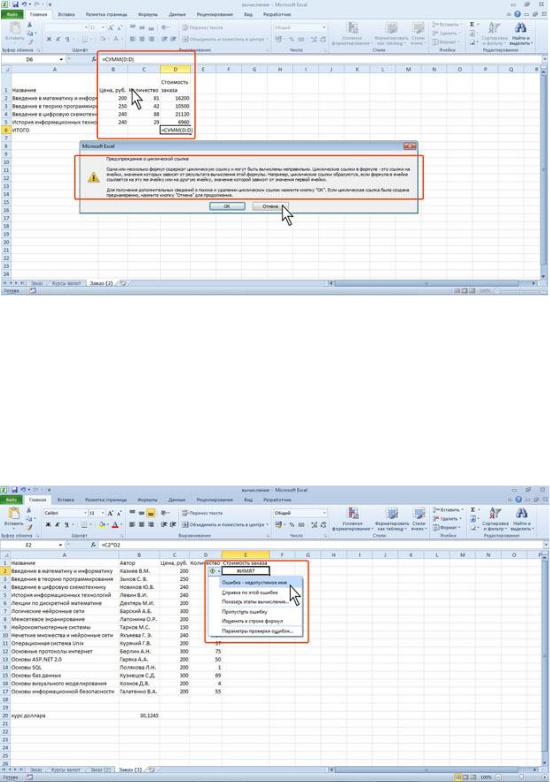Open the borders button in lower Excel ribbon
The width and height of the screenshot is (550, 782).
pyautogui.click(x=86, y=525)
